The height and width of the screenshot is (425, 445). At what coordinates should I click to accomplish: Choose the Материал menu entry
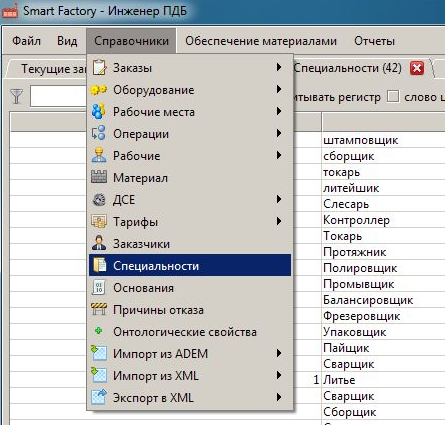point(190,178)
